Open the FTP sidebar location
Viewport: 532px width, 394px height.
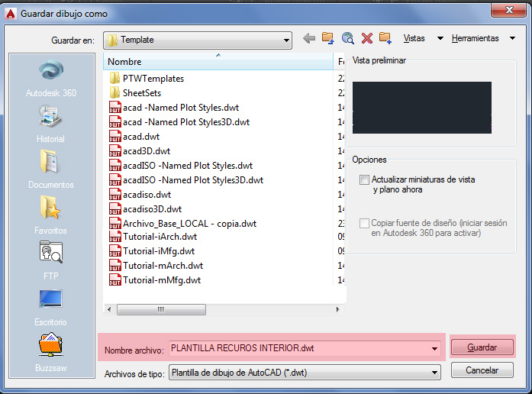tap(51, 260)
